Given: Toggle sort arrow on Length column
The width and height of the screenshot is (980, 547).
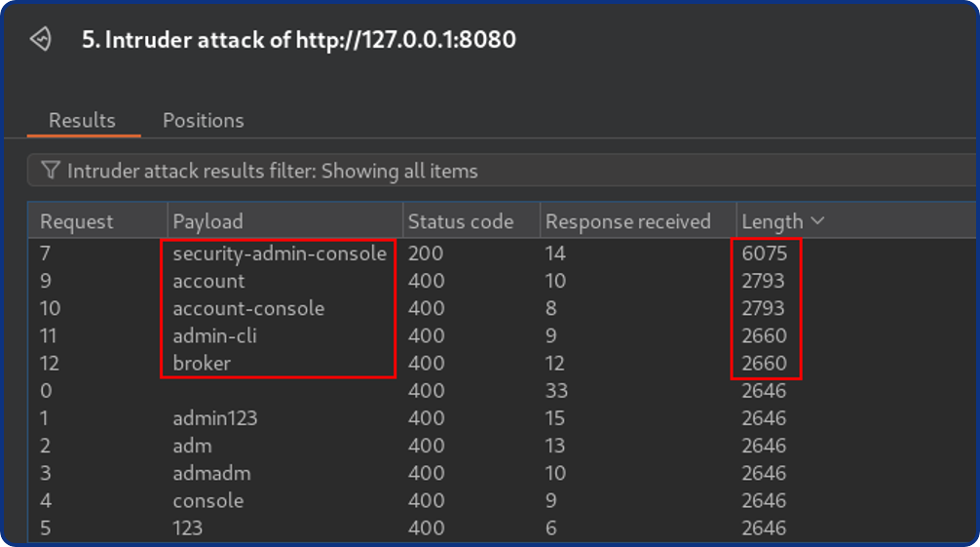Looking at the screenshot, I should pyautogui.click(x=817, y=221).
